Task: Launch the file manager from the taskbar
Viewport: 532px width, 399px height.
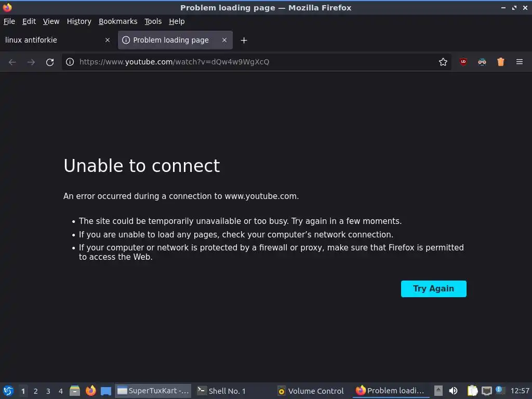Action: coord(75,391)
